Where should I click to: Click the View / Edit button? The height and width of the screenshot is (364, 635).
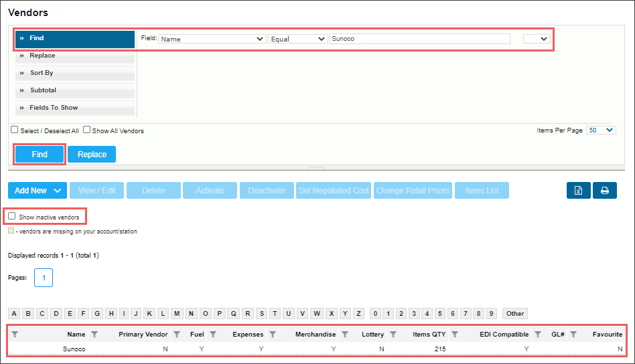pyautogui.click(x=96, y=191)
